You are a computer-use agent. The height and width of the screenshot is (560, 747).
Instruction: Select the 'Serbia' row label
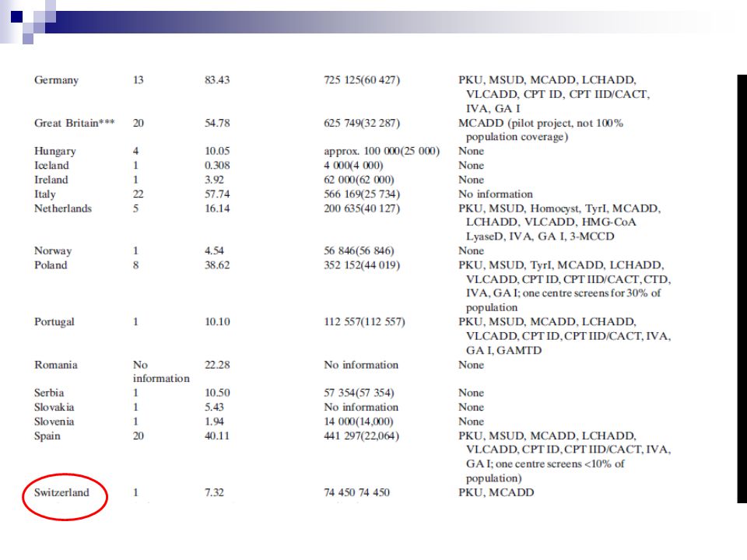(x=49, y=393)
